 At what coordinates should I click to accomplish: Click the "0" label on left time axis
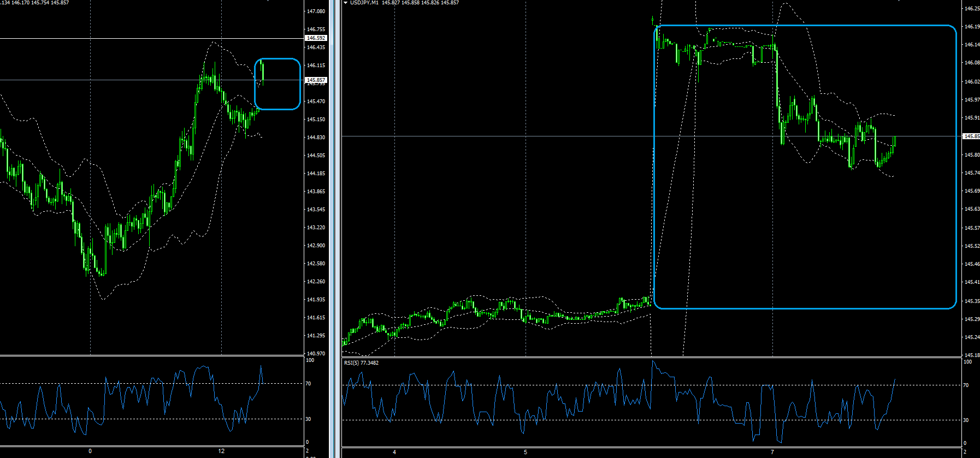tap(90, 451)
